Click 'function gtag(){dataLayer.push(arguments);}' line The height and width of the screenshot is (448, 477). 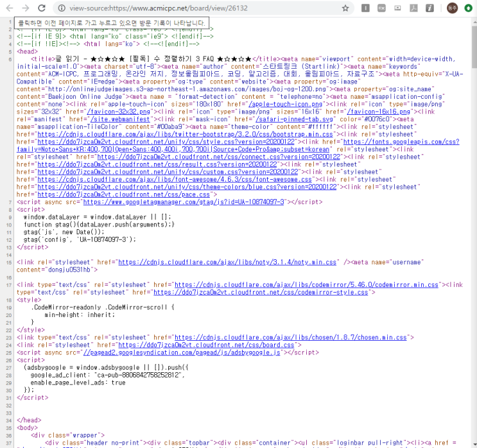(99, 225)
